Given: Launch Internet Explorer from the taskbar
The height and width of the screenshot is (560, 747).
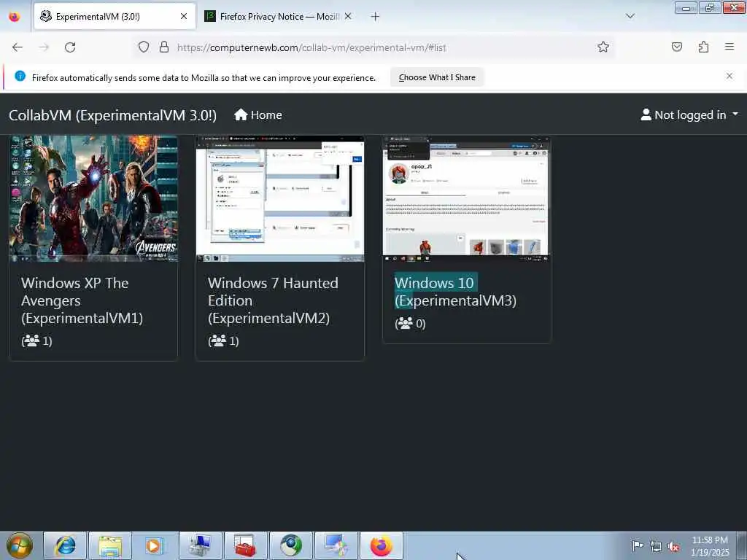Looking at the screenshot, I should click(x=65, y=545).
